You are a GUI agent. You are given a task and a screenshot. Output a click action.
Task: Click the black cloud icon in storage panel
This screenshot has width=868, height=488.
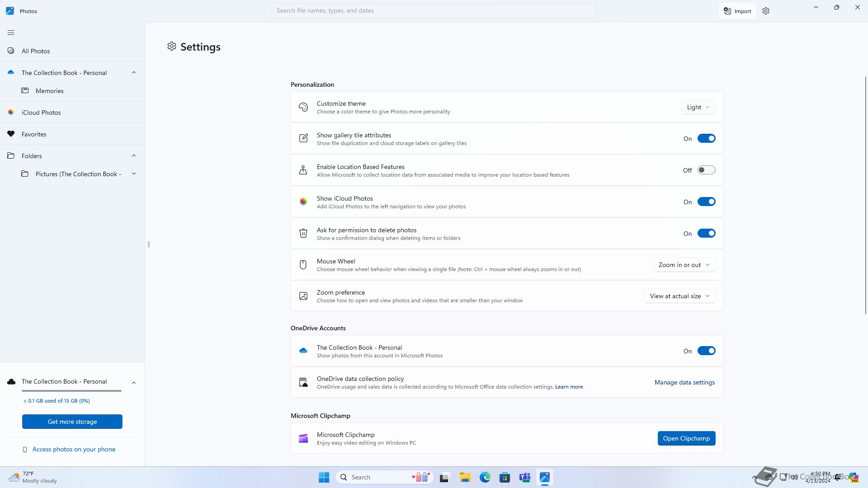[x=11, y=382]
